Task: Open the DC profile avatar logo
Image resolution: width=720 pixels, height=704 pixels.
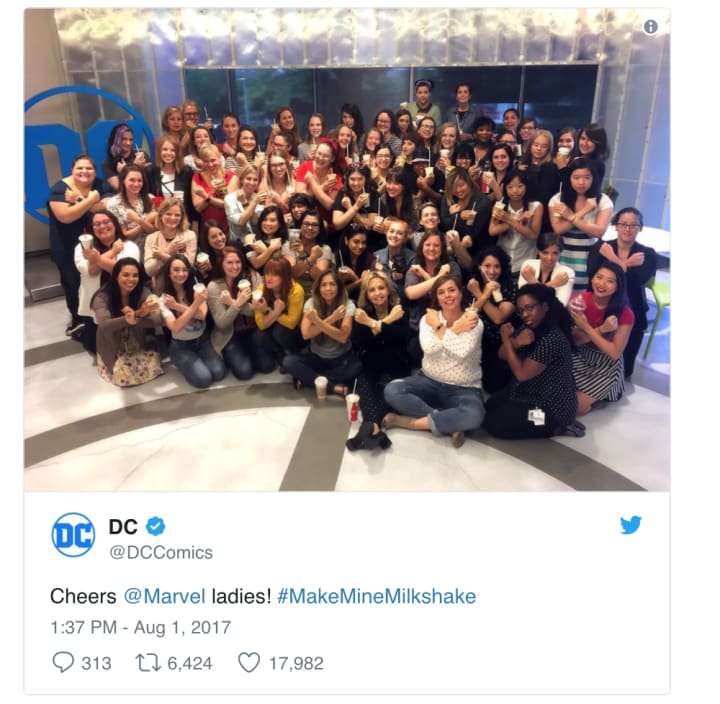Action: click(73, 535)
